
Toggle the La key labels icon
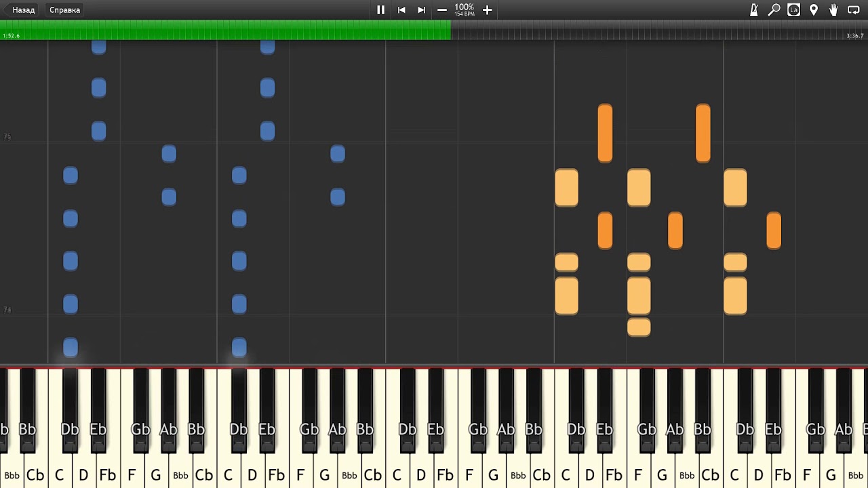(793, 9)
